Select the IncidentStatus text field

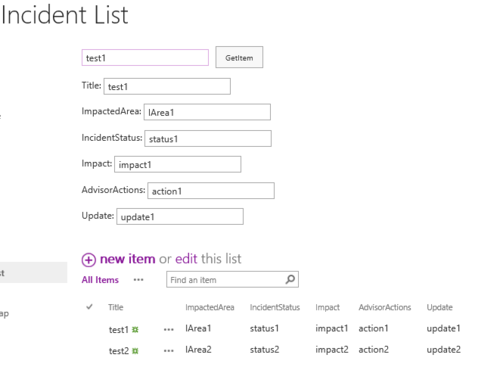tap(208, 138)
